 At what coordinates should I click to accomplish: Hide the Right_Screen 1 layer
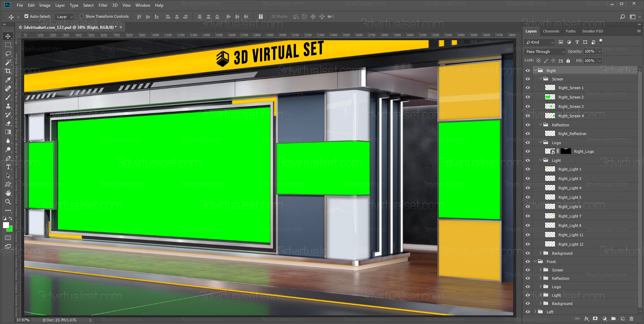[x=528, y=88]
